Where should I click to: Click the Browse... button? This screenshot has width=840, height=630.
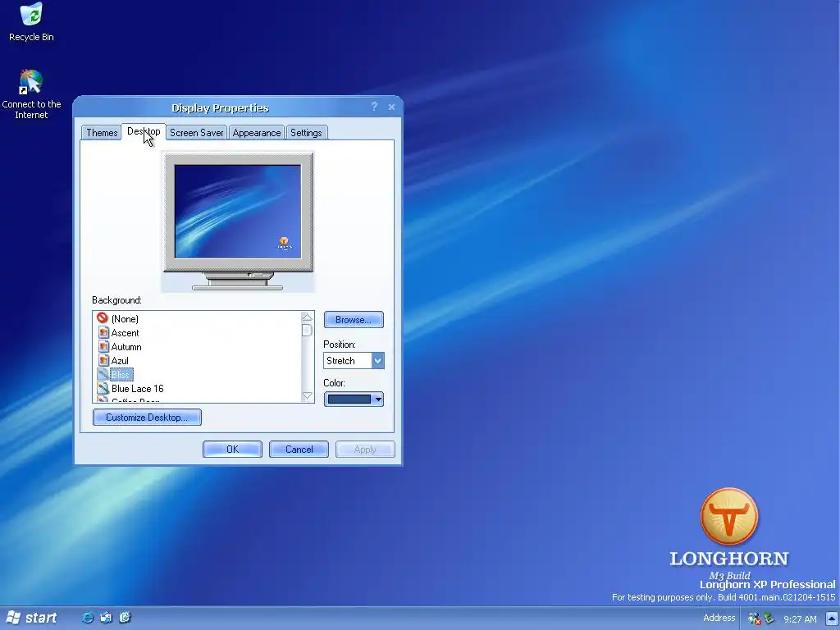(x=354, y=320)
